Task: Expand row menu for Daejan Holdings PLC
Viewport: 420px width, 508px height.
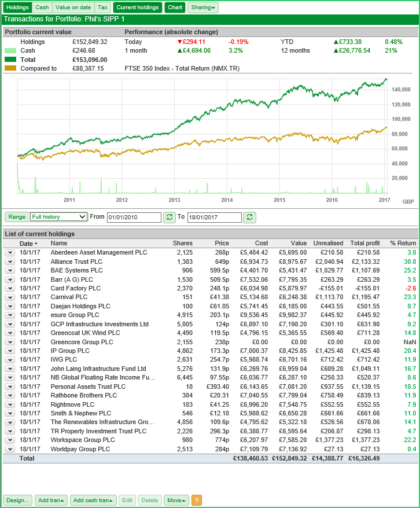Action: coord(10,306)
